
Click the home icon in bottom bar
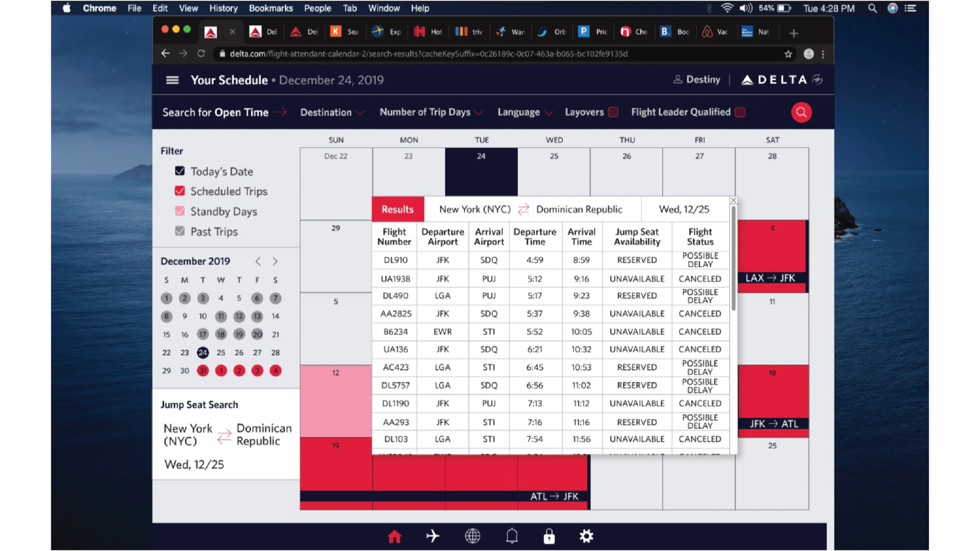[394, 537]
